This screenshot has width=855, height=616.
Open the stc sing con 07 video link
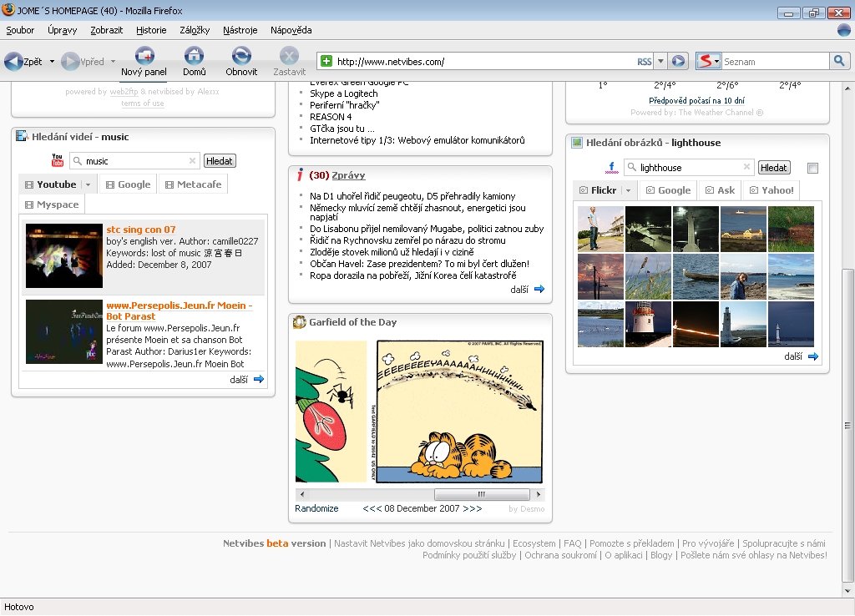(x=140, y=230)
